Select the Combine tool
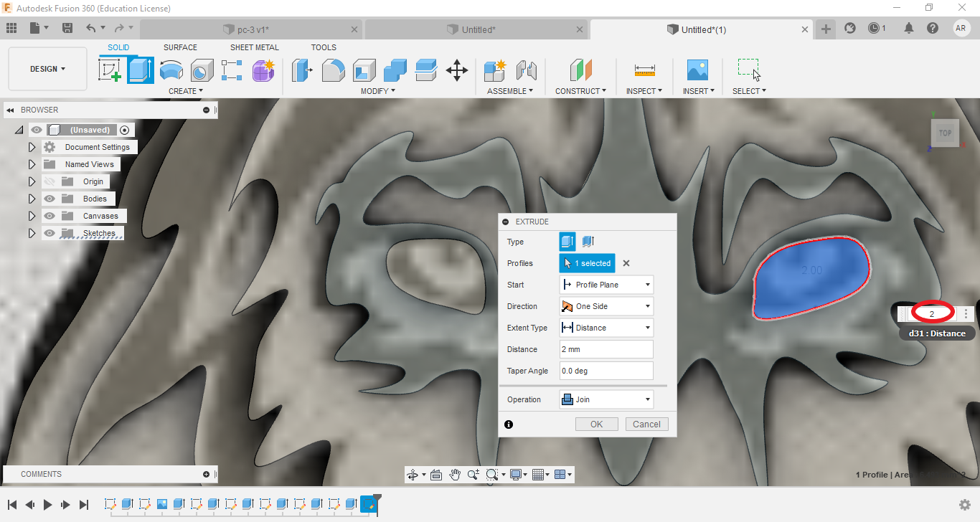980x522 pixels. click(395, 70)
